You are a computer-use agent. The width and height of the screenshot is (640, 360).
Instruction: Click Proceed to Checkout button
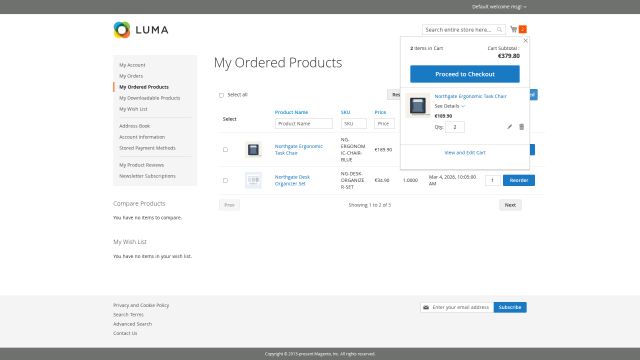pyautogui.click(x=465, y=74)
